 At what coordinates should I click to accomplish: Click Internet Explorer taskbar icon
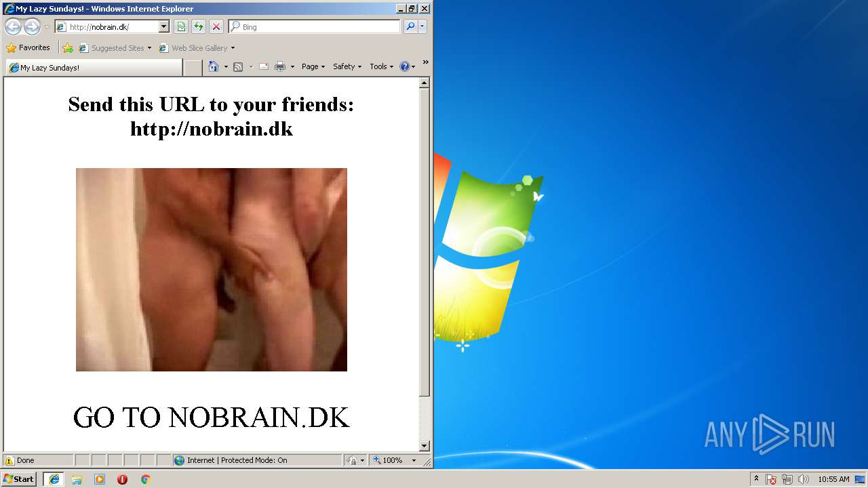click(54, 479)
